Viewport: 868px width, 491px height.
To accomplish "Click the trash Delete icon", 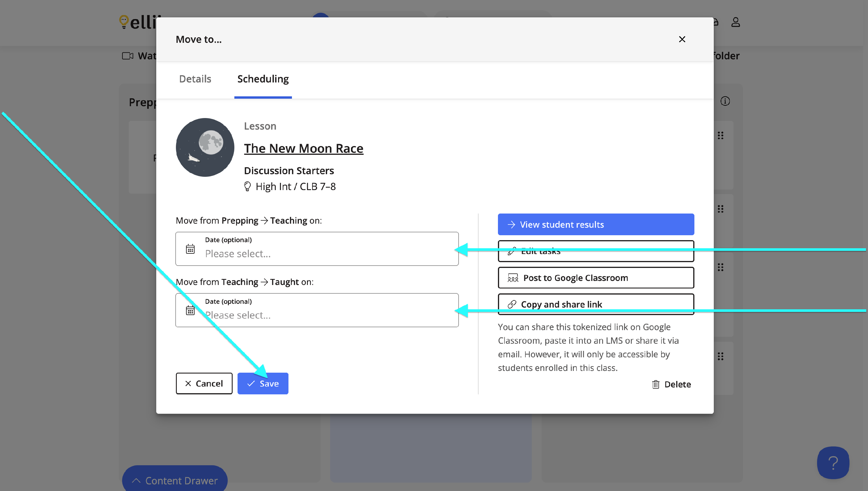I will pyautogui.click(x=655, y=385).
